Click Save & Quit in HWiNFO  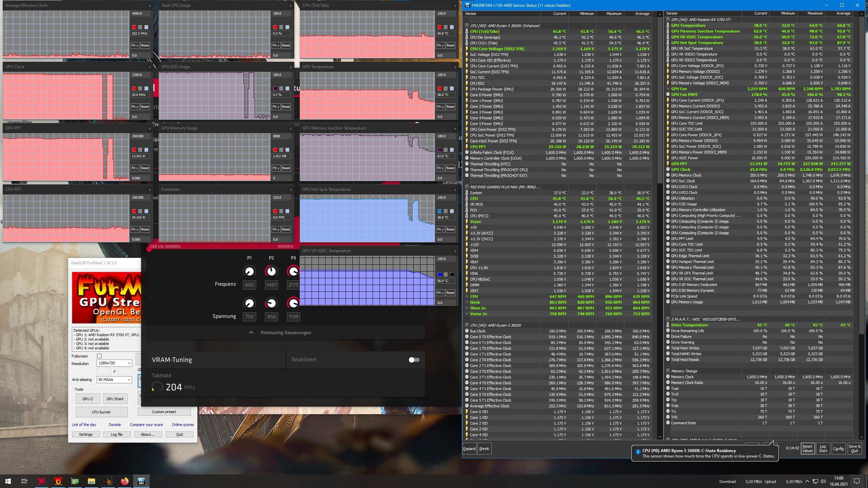coord(854,449)
